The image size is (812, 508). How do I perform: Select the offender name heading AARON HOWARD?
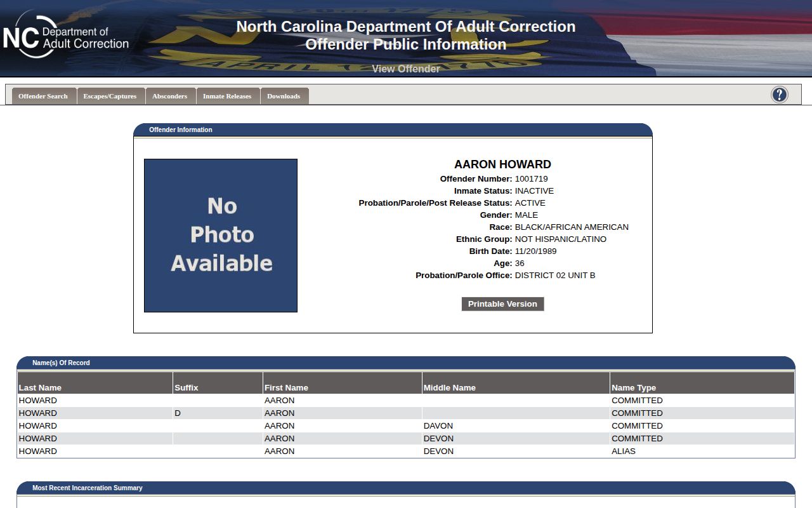tap(502, 164)
